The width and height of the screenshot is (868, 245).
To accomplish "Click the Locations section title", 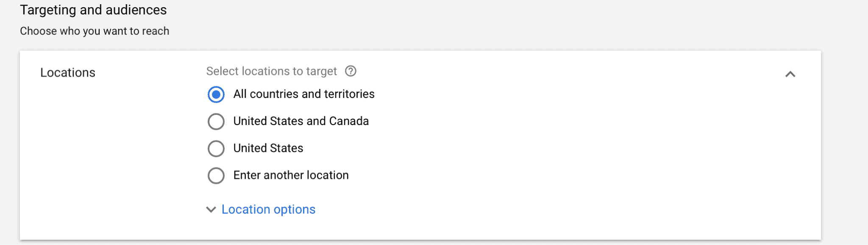I will point(68,72).
